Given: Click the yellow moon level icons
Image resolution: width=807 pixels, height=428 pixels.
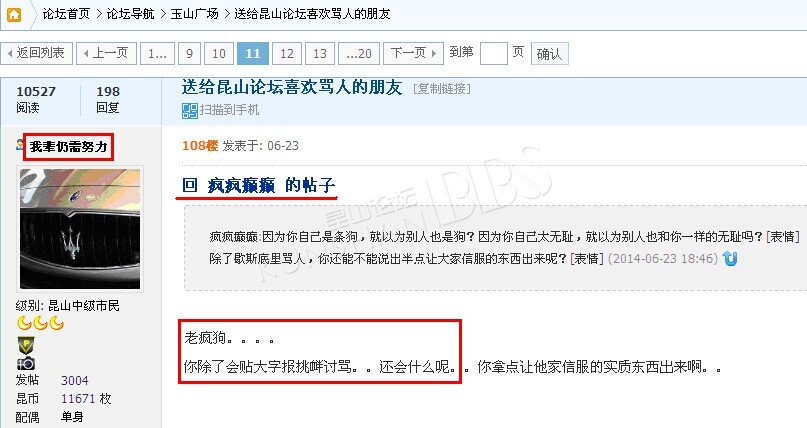Looking at the screenshot, I should [40, 324].
